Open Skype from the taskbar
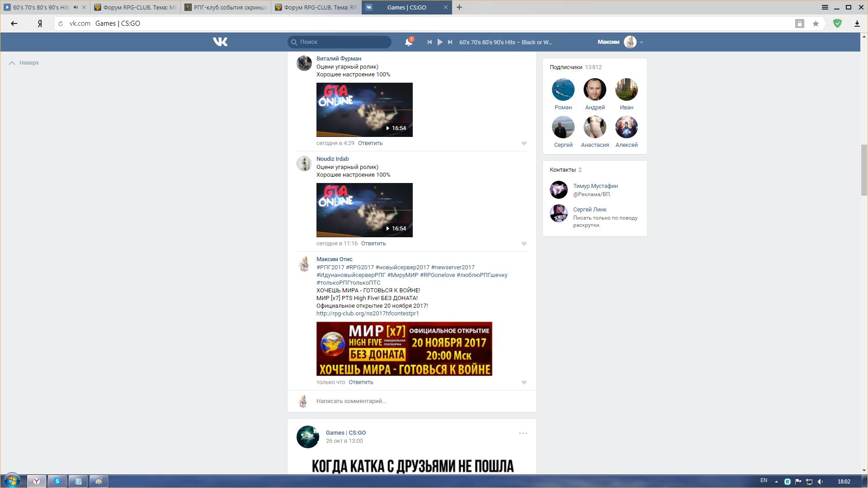The height and width of the screenshot is (488, 868). tap(57, 481)
